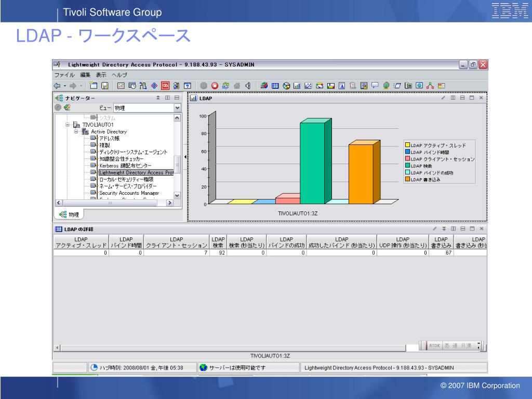Split the LDAP chart pane vertically
532x399 pixels.
tap(453, 98)
